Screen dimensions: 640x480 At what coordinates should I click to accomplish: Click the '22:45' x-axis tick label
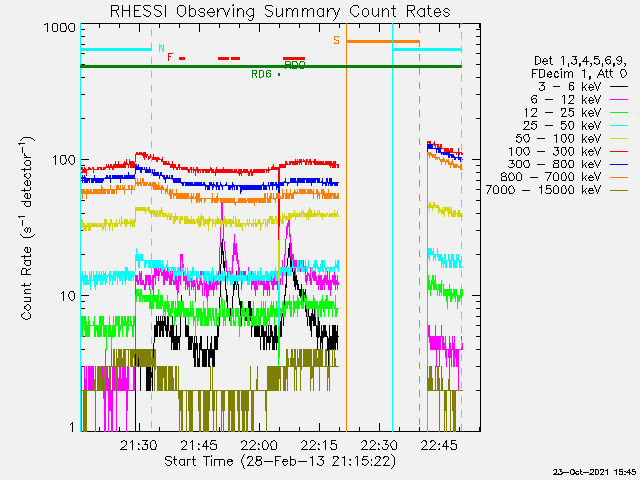(x=439, y=445)
